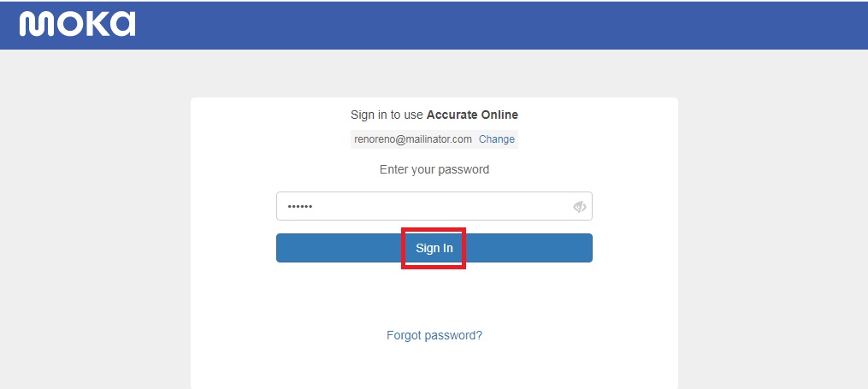868x389 pixels.
Task: Click the masked password dots
Action: (299, 207)
